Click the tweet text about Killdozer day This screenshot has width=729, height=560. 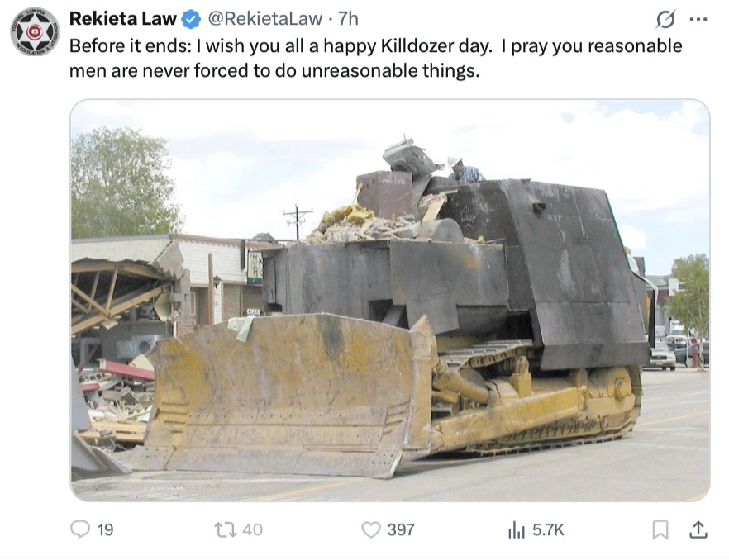tap(375, 58)
